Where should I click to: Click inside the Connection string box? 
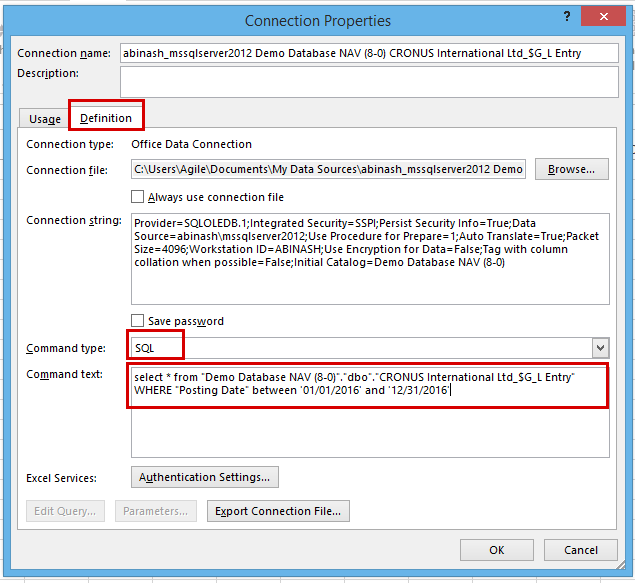(x=370, y=259)
